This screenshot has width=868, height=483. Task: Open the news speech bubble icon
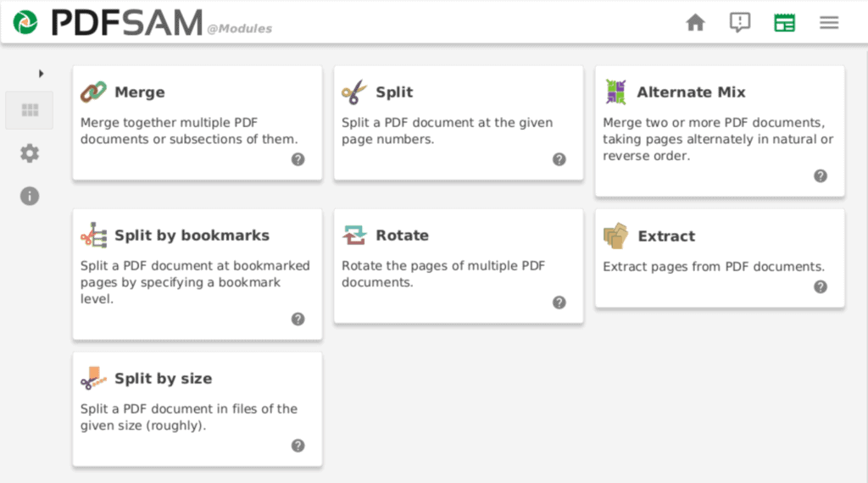(x=739, y=23)
